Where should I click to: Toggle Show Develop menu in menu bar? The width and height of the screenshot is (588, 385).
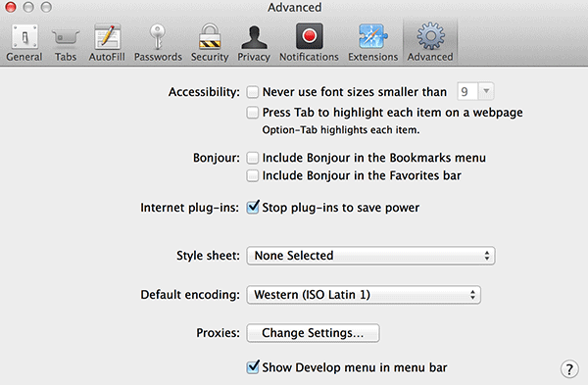[253, 366]
